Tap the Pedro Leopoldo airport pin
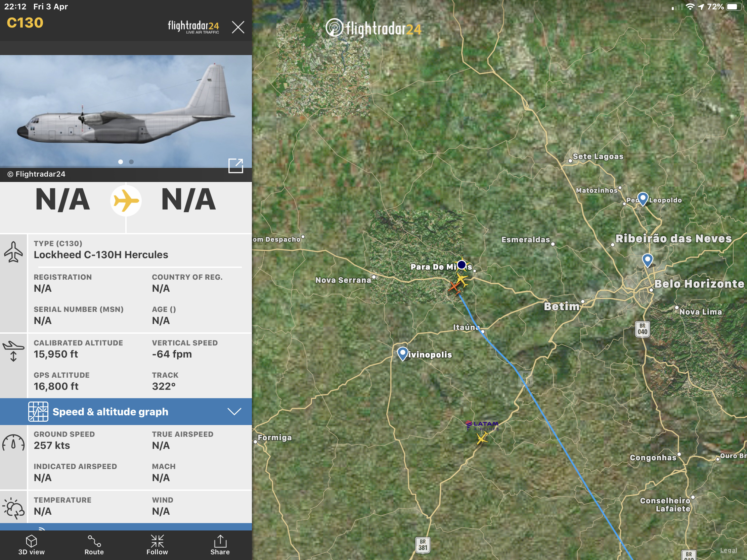The width and height of the screenshot is (747, 560). (x=643, y=199)
